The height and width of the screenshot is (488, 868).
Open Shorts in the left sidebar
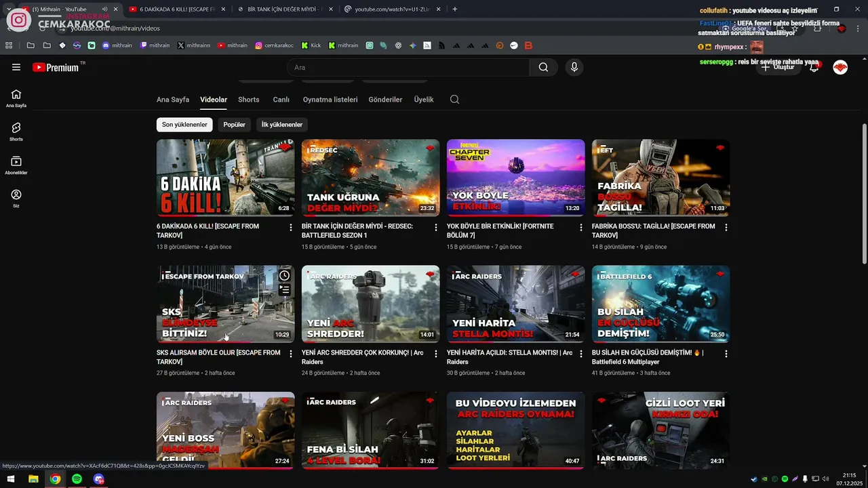pyautogui.click(x=16, y=131)
